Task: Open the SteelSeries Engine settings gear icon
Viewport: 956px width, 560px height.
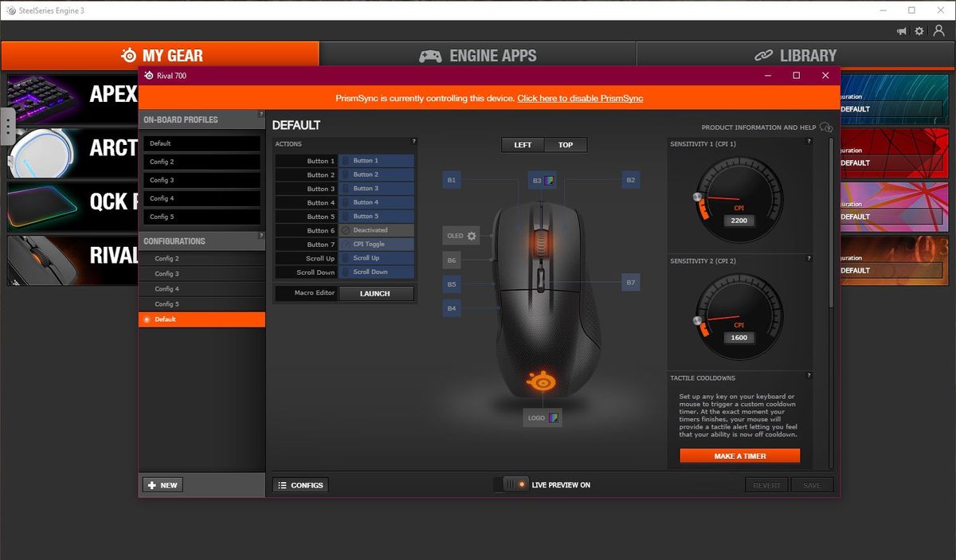Action: (919, 30)
